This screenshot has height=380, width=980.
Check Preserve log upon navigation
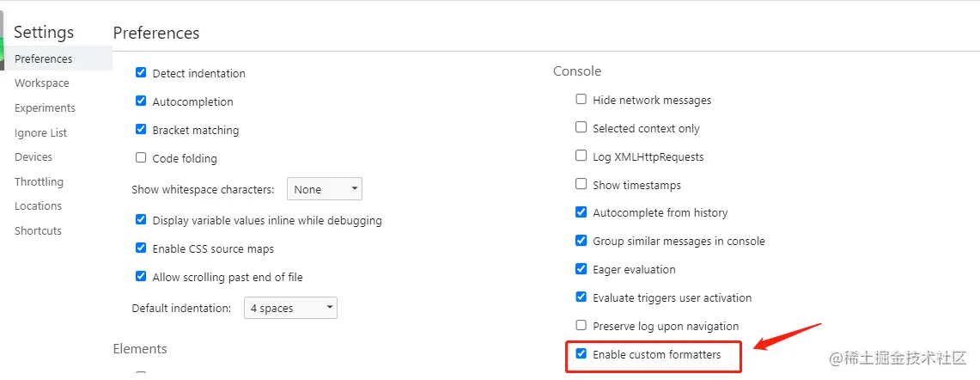pyautogui.click(x=581, y=326)
